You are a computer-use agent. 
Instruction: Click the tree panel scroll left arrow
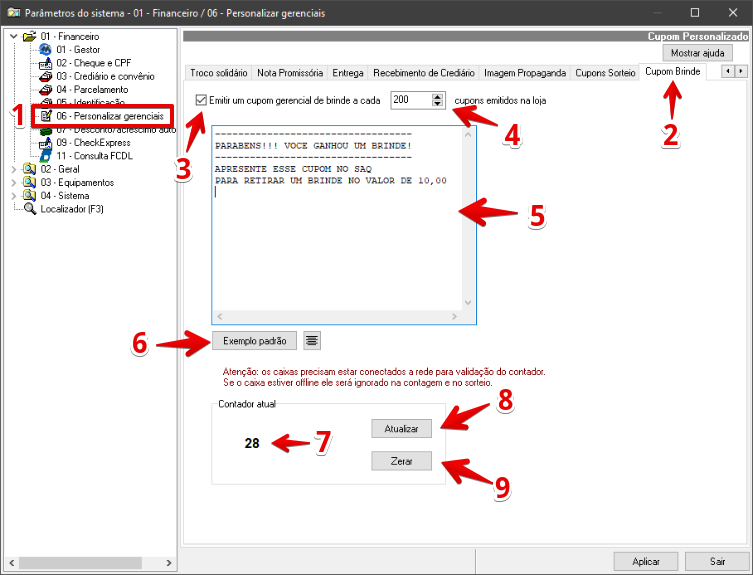coord(12,563)
